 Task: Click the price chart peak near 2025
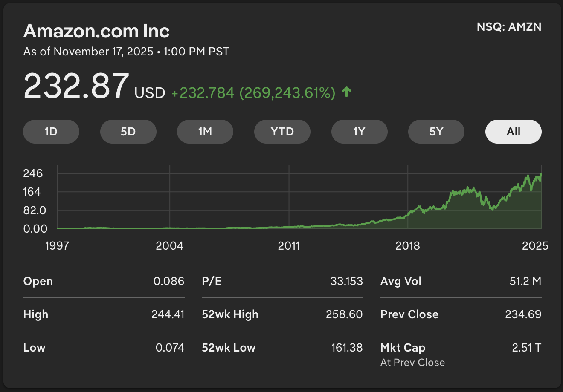pos(541,174)
